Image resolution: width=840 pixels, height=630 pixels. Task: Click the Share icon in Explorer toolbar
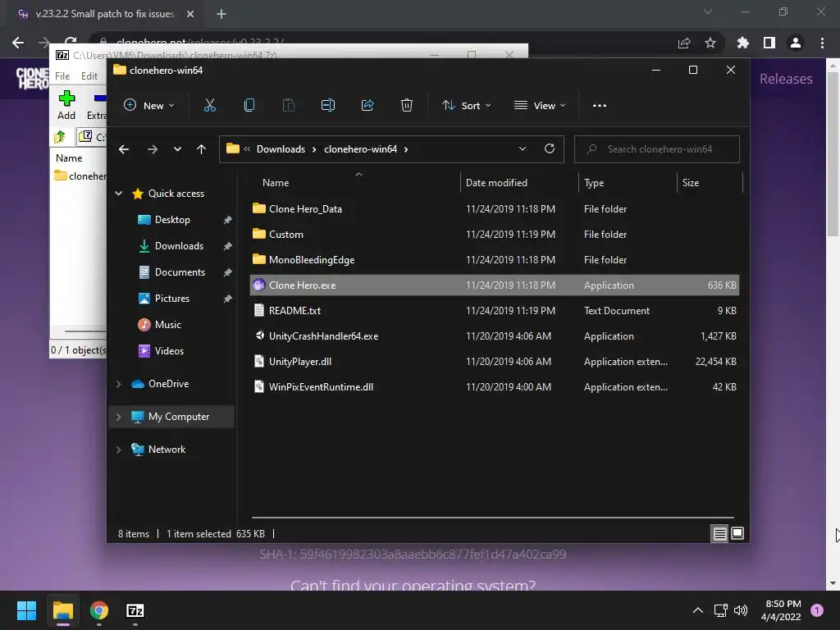click(367, 106)
